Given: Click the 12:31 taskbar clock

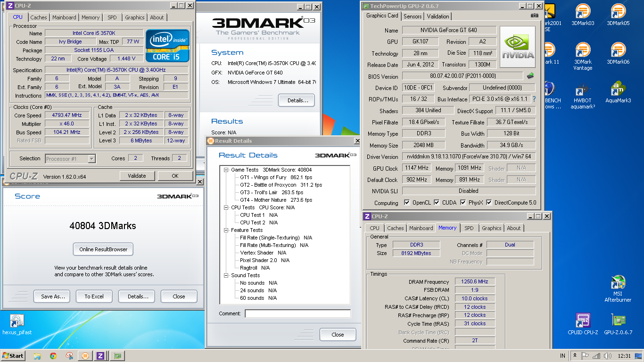Looking at the screenshot, I should 625,356.
